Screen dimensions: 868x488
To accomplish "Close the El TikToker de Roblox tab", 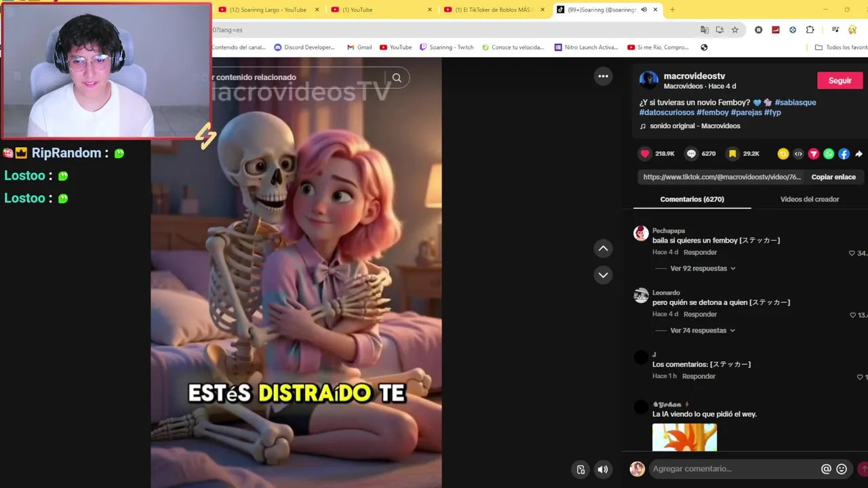I will [x=542, y=9].
